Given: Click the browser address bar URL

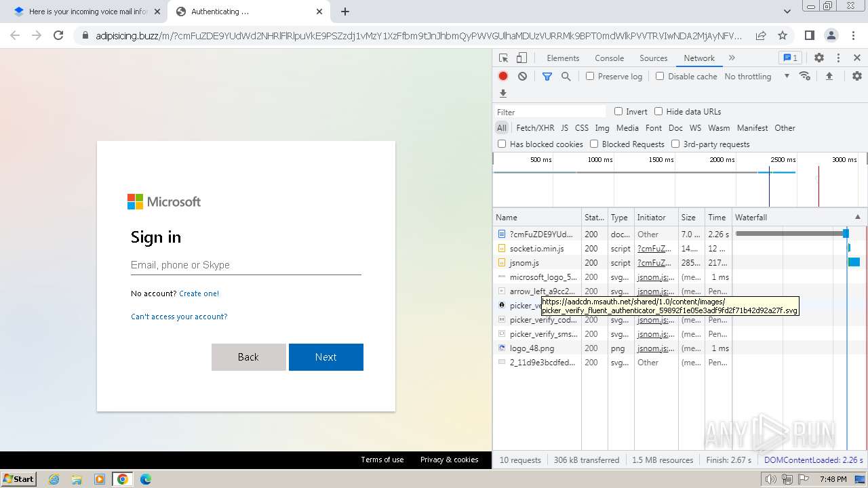Looking at the screenshot, I should [418, 35].
